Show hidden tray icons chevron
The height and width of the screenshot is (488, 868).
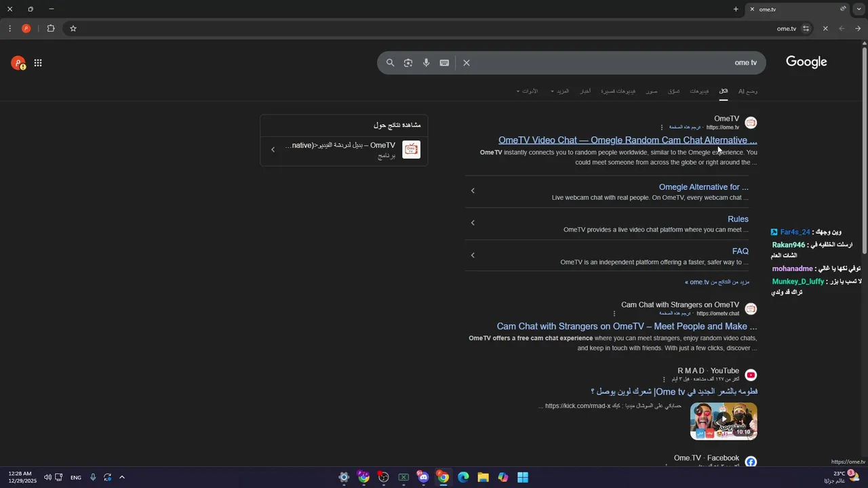pyautogui.click(x=122, y=477)
